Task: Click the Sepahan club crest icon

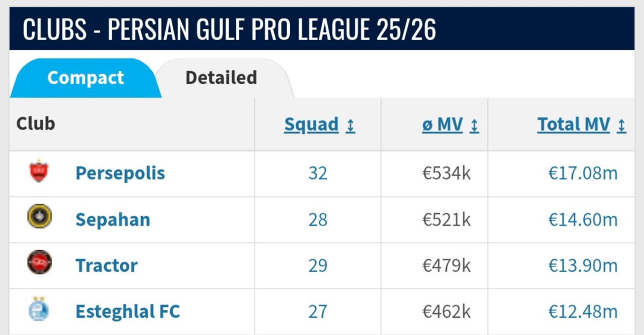Action: 39,217
